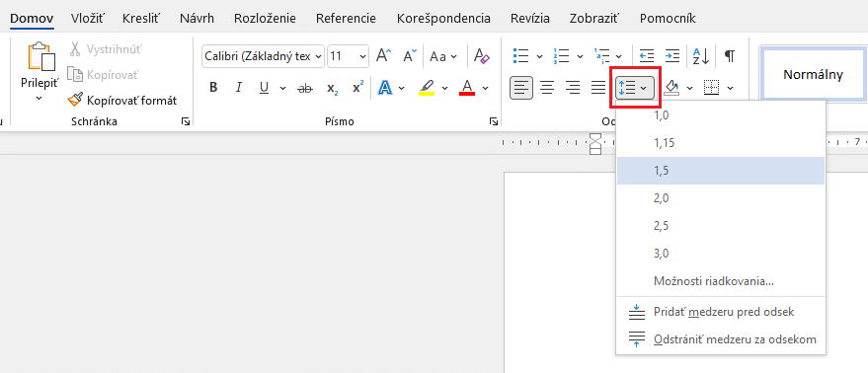Toggle underline U formatting
Viewport: 868px width, 373px height.
tap(264, 88)
